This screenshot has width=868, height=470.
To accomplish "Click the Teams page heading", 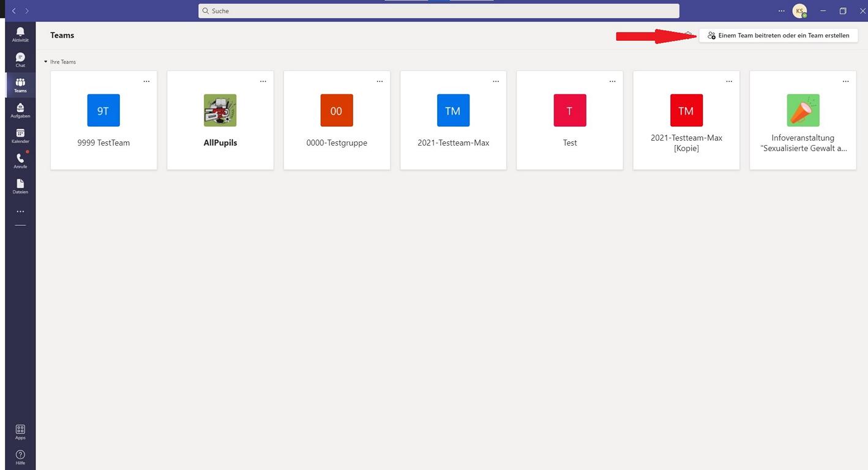I will (62, 35).
